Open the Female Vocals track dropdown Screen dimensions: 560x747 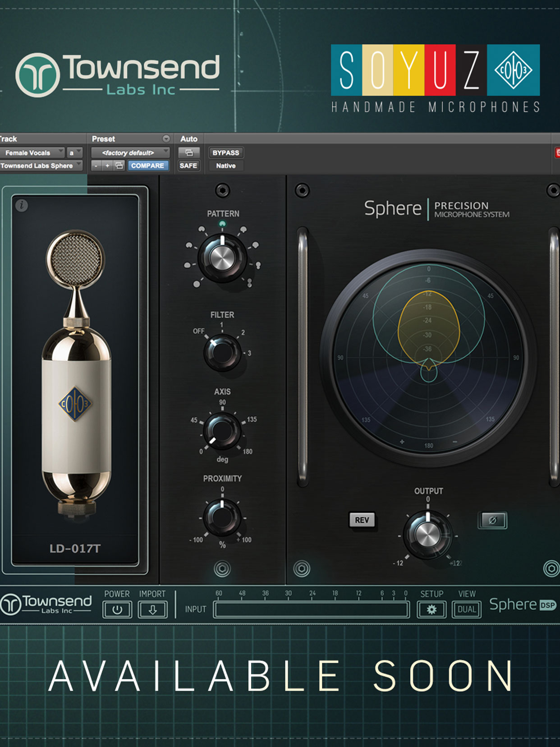32,152
